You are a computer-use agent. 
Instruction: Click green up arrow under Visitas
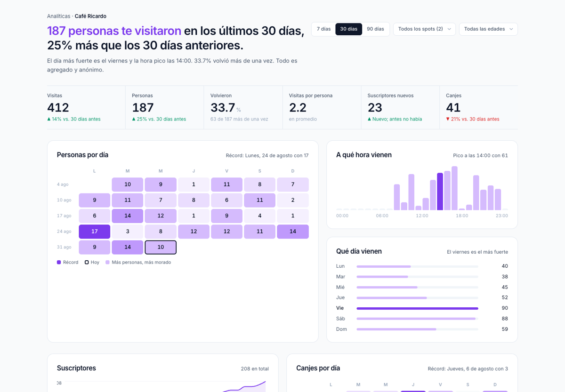(49, 119)
